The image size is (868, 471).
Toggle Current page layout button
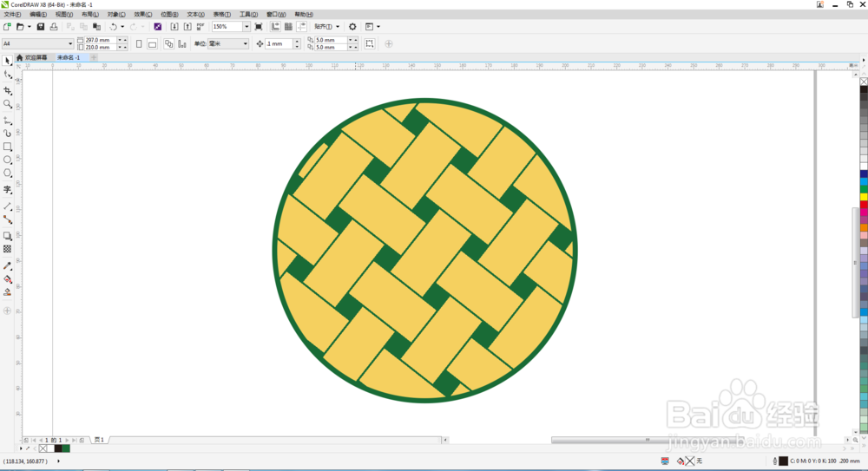182,43
